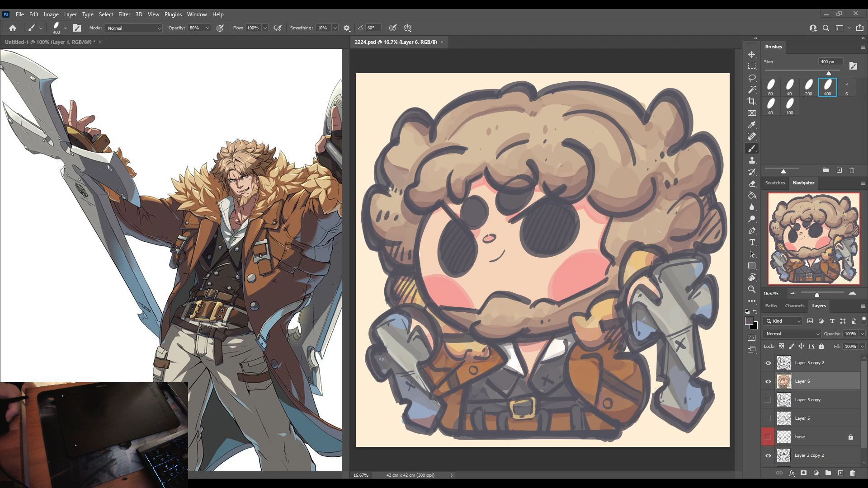Select the Paint Bucket tool
The image size is (868, 488).
[752, 195]
